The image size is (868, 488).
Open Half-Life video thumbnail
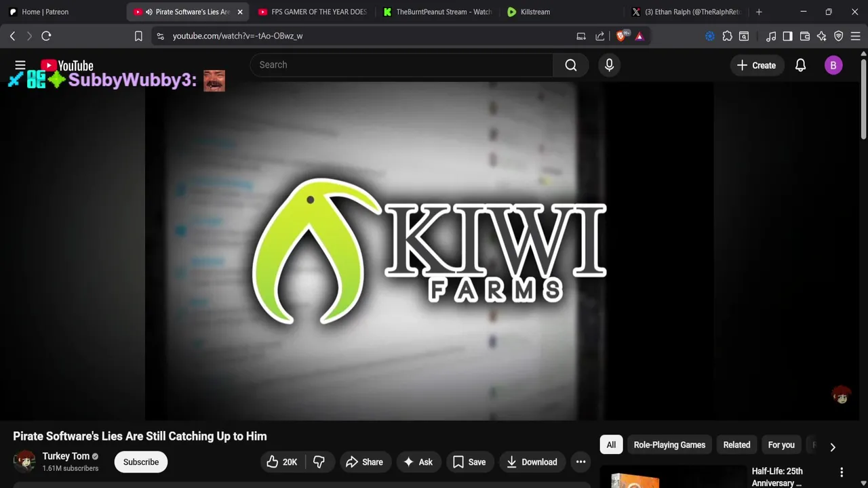[673, 477]
